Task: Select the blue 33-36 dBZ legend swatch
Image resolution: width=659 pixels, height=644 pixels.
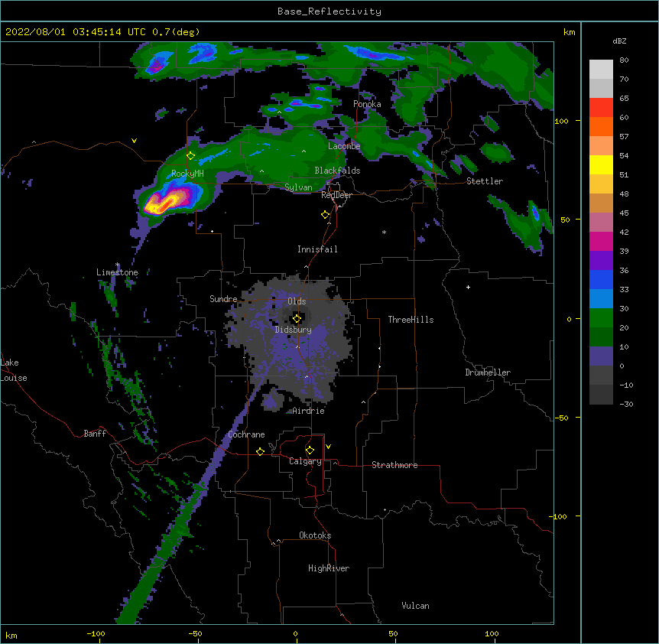Action: tap(601, 280)
